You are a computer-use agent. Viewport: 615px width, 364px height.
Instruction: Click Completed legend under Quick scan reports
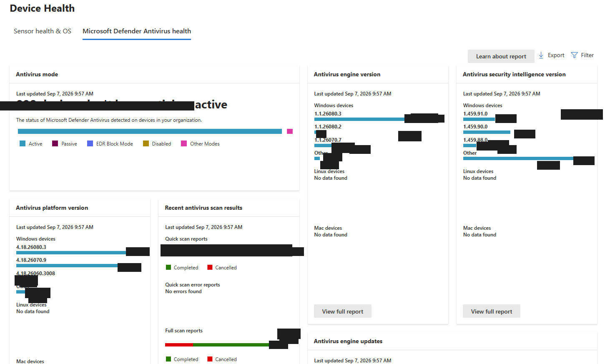coord(182,268)
